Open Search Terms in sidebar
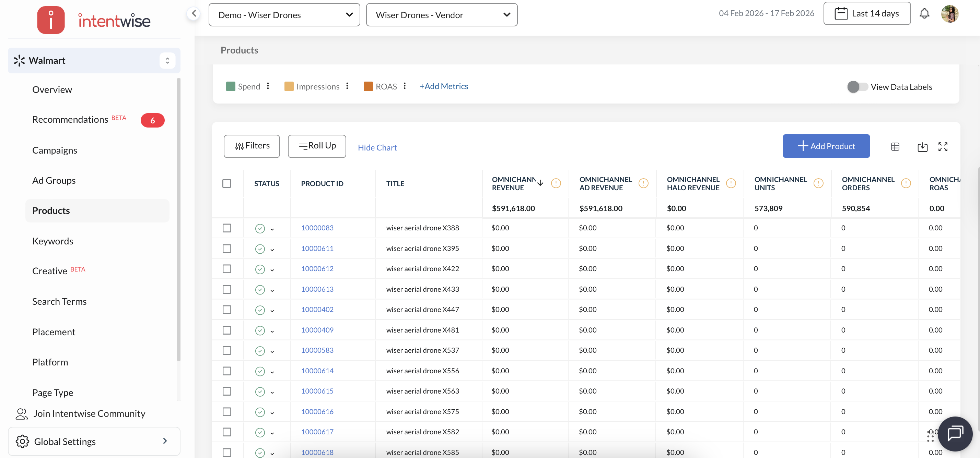Screen dimensions: 980x458 [x=59, y=301]
